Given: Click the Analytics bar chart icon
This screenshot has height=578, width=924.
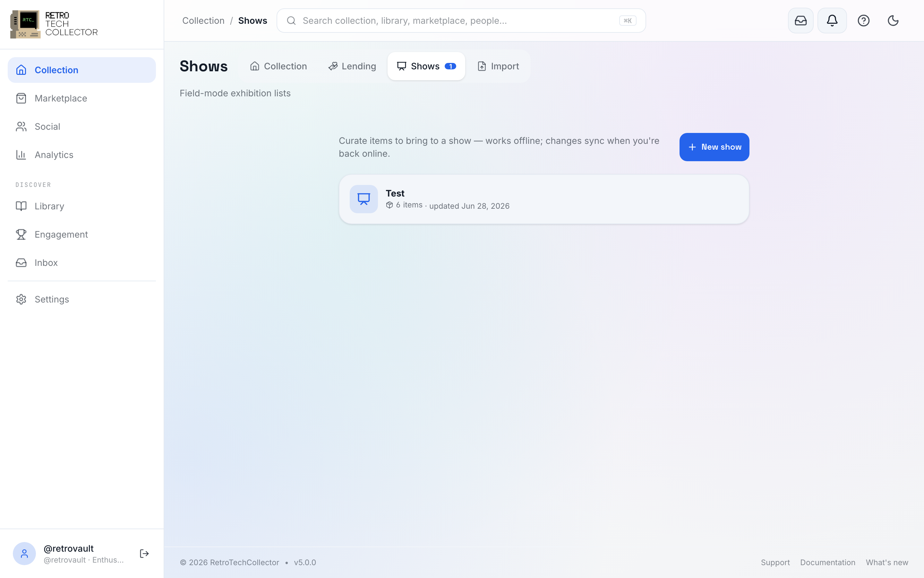Looking at the screenshot, I should (21, 155).
